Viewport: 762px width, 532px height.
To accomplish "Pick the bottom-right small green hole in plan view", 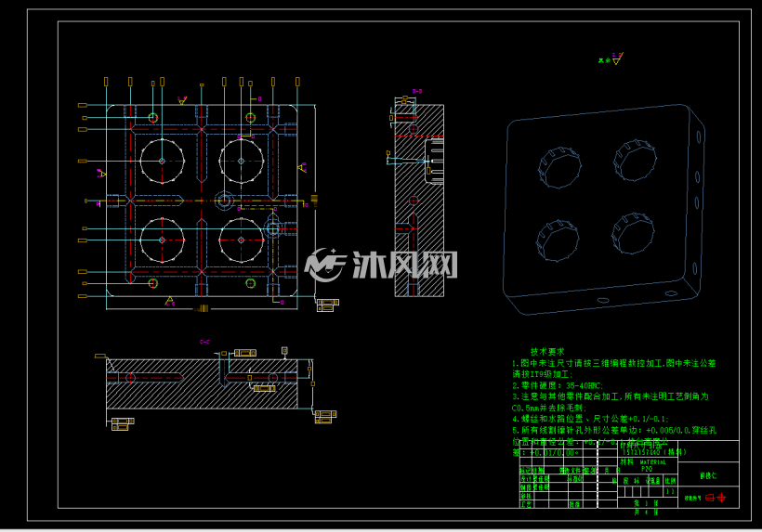I will click(x=251, y=283).
